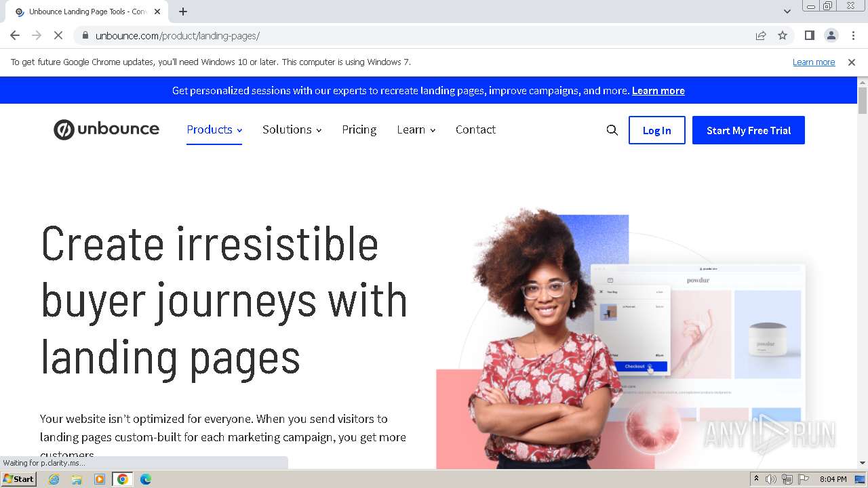868x488 pixels.
Task: Click the site padlock icon
Action: point(85,35)
